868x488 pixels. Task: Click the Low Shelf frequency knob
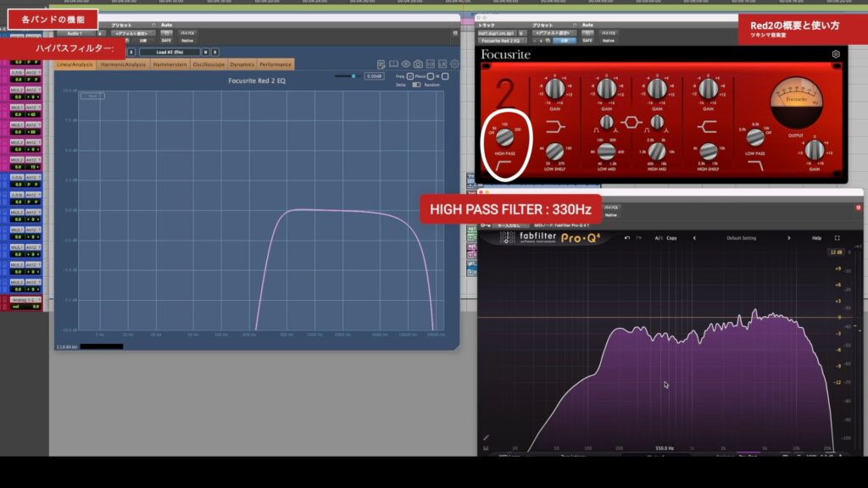coord(554,151)
